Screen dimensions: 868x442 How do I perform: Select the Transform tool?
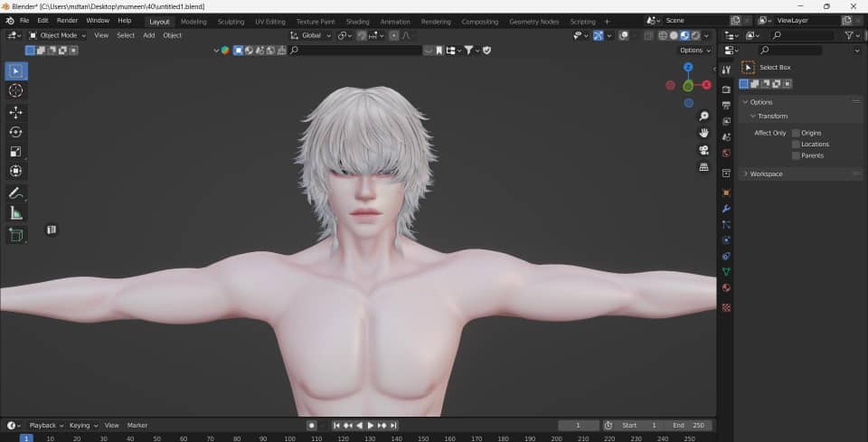pos(16,171)
